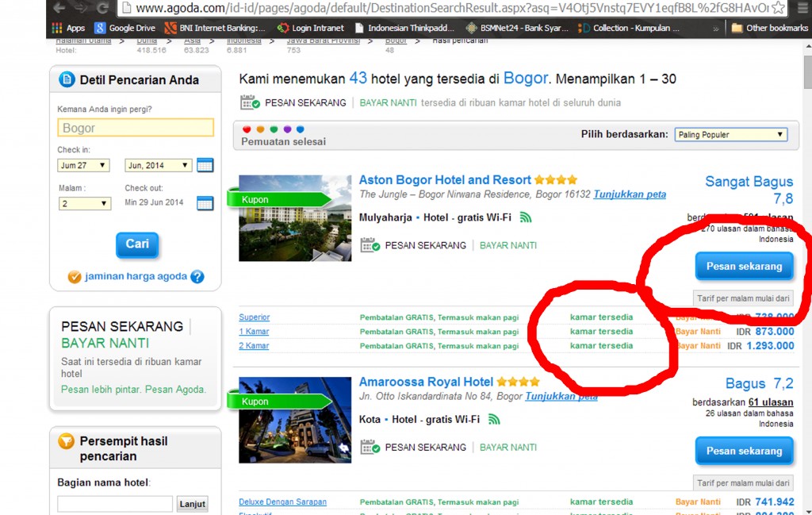The image size is (812, 515).
Task: Open the Paling Populer sort dropdown
Action: point(730,135)
